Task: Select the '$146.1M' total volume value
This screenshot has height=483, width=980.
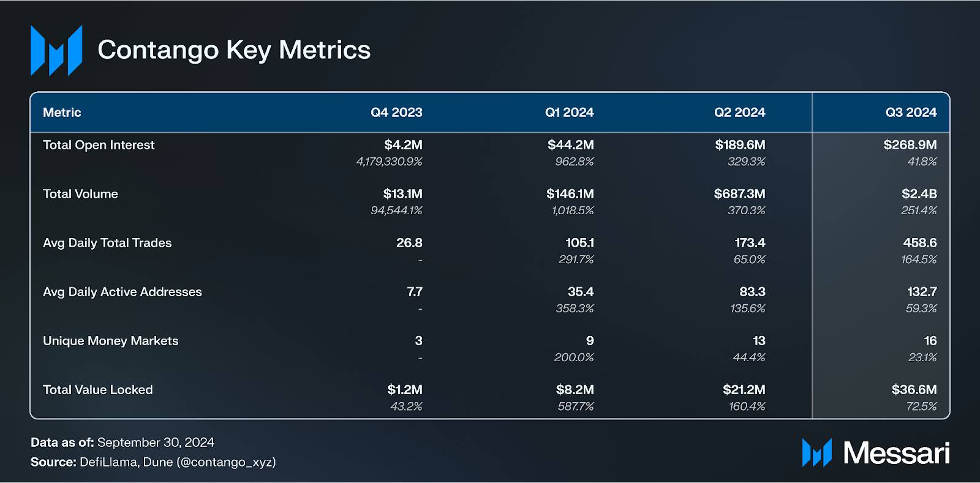Action: pyautogui.click(x=570, y=194)
